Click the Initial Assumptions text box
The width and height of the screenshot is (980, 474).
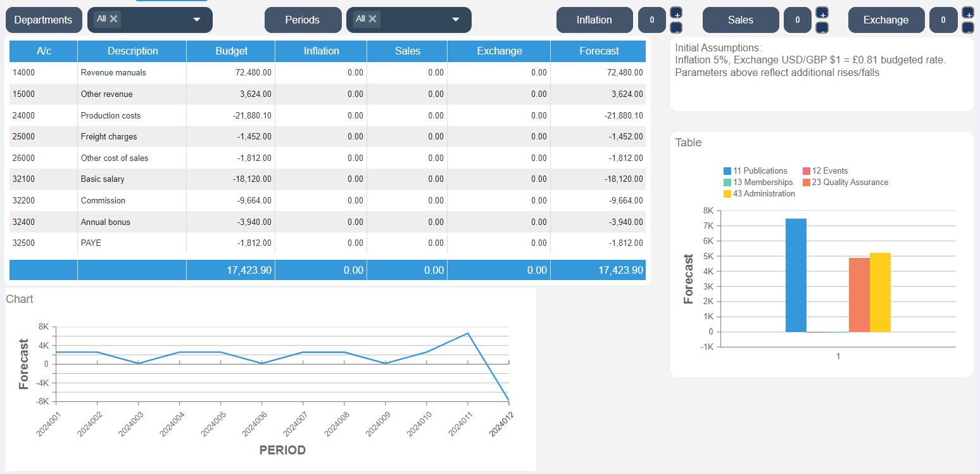coord(822,74)
